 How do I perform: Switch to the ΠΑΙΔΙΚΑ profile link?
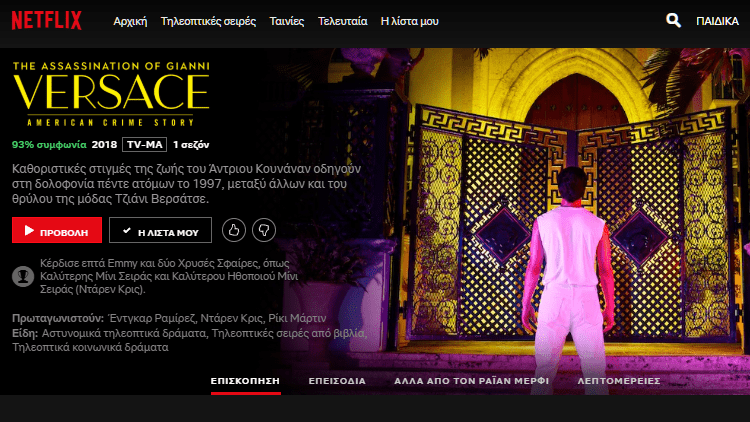pos(717,22)
